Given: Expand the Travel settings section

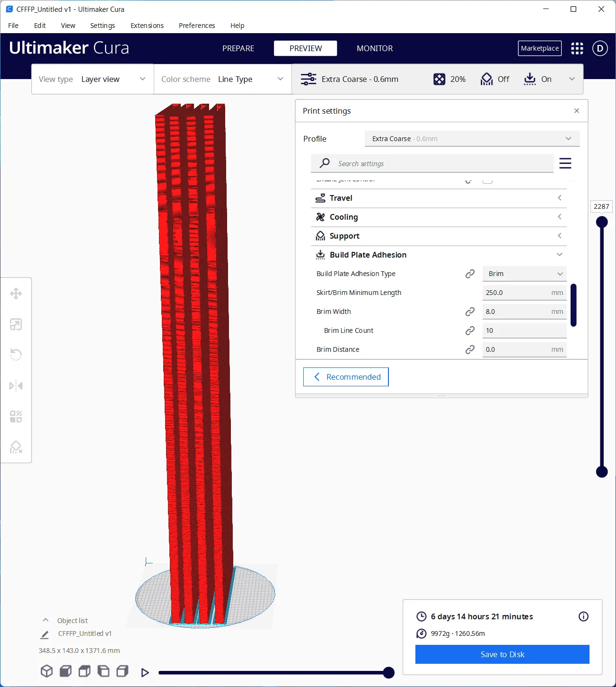Looking at the screenshot, I should pyautogui.click(x=439, y=198).
